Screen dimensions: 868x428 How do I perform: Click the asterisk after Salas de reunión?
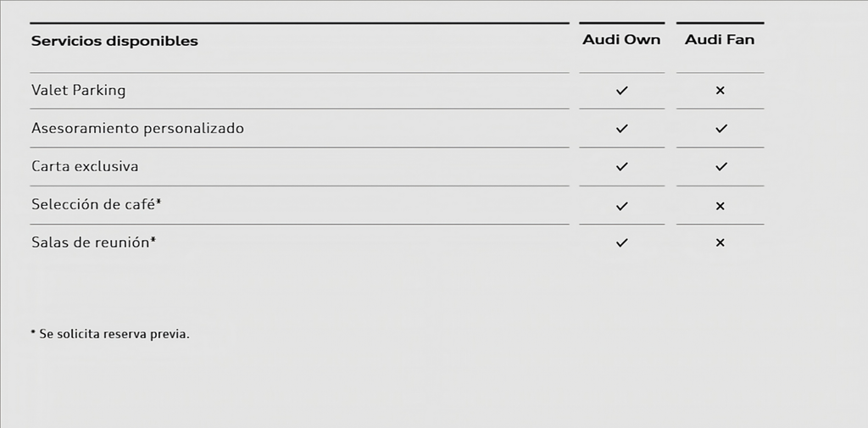pyautogui.click(x=153, y=240)
